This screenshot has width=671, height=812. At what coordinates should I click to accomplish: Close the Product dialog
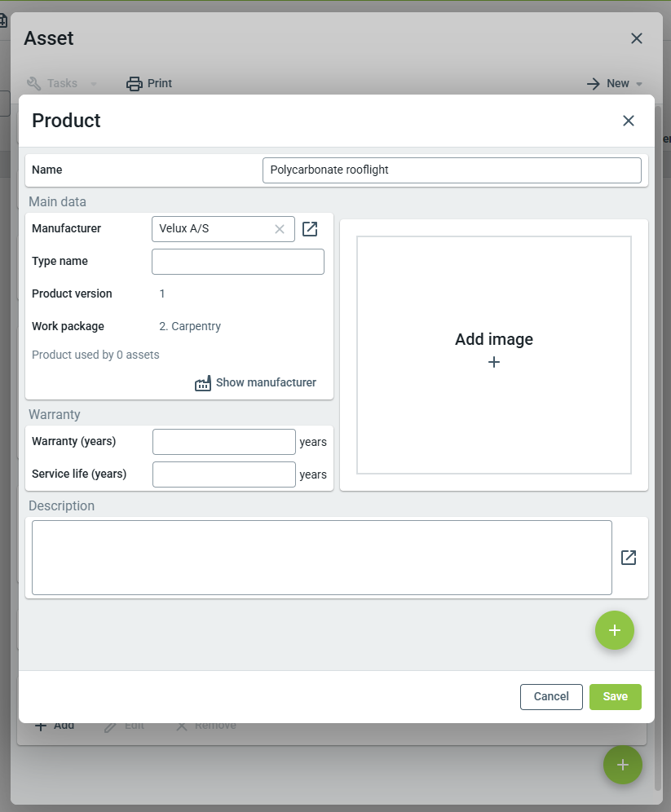click(x=628, y=121)
